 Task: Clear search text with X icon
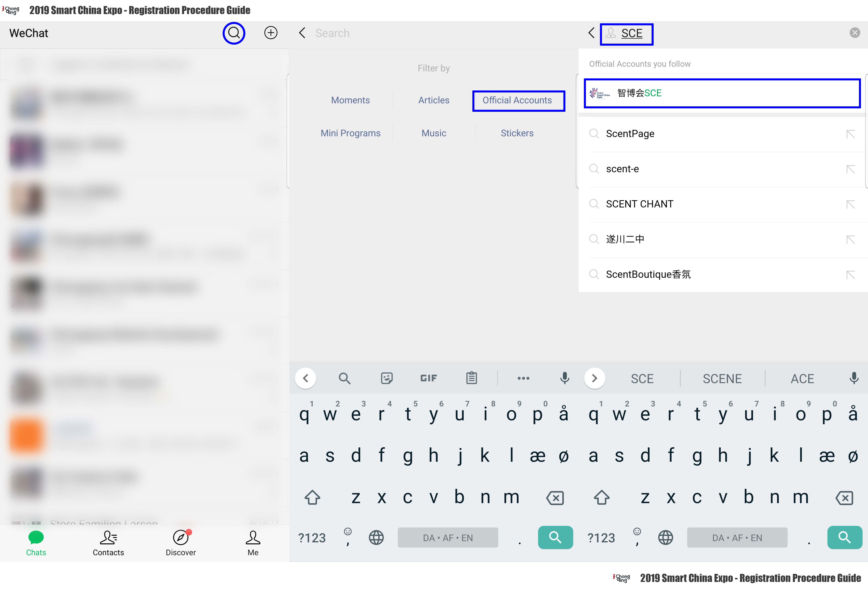point(855,33)
